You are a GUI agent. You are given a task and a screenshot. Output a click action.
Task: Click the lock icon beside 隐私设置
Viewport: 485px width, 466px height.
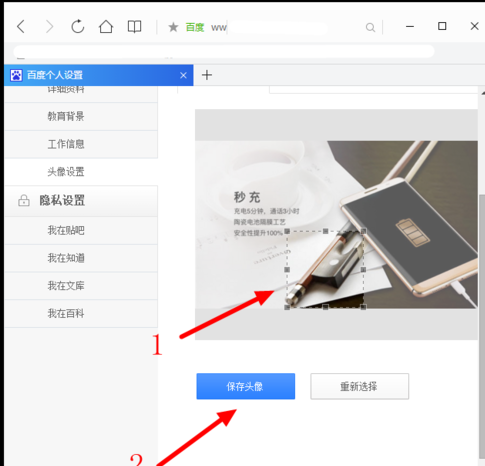[x=24, y=201]
